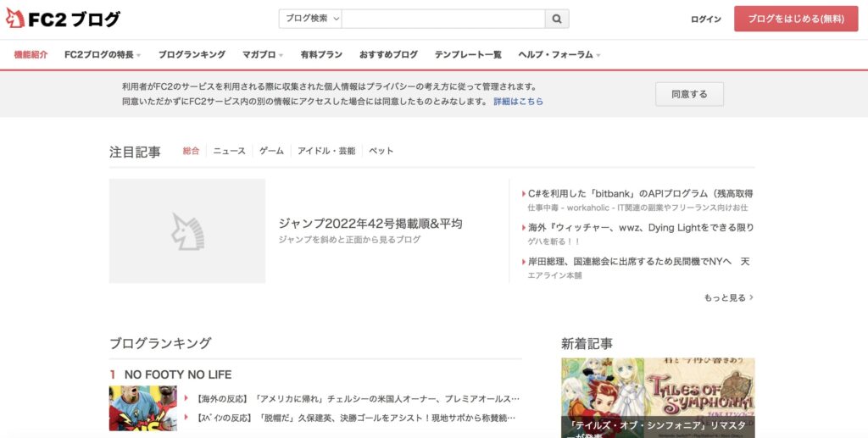Open the 岸田総理、国連総会 article
Viewport: 868px width, 438px height.
639,262
